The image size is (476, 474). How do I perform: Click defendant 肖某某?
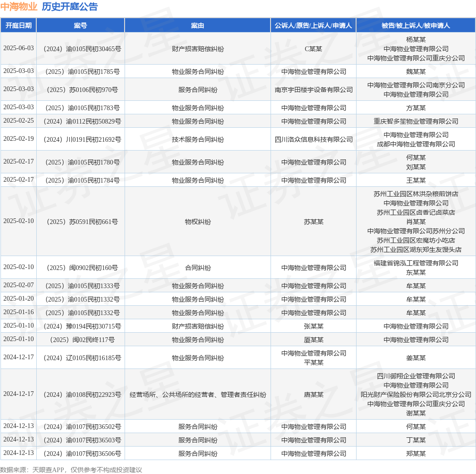point(416,222)
